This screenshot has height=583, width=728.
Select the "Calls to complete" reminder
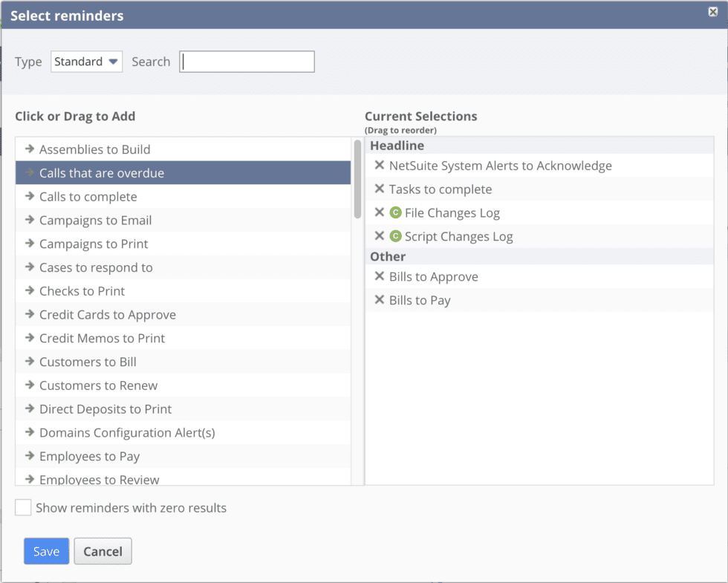pyautogui.click(x=88, y=196)
